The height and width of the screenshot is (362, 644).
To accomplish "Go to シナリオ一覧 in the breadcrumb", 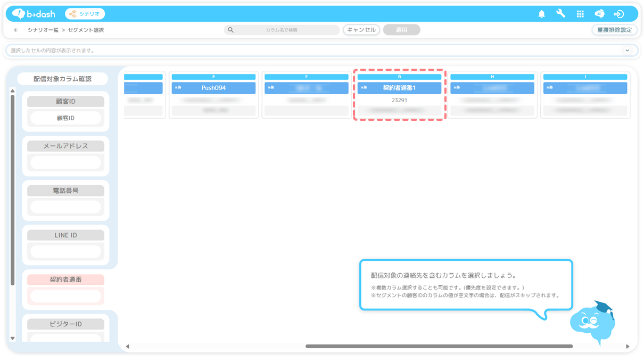I will coord(43,30).
